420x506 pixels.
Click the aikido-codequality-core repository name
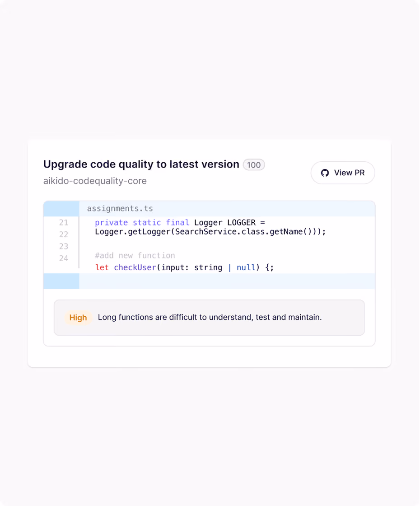[x=95, y=181]
